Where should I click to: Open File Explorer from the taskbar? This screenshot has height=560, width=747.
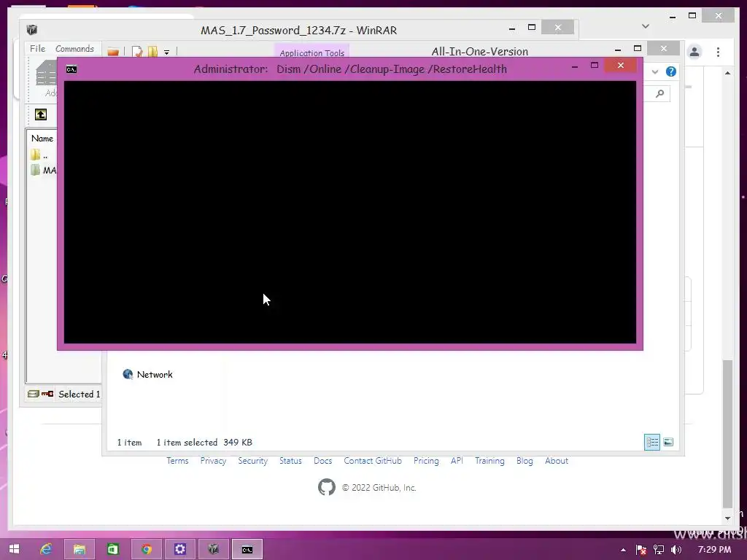[x=79, y=549]
